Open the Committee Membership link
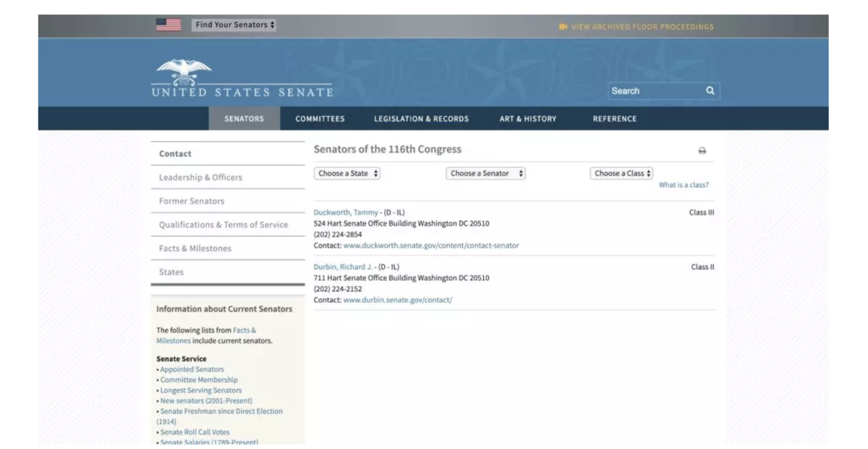Viewport: 868px width, 449px height. click(x=199, y=380)
